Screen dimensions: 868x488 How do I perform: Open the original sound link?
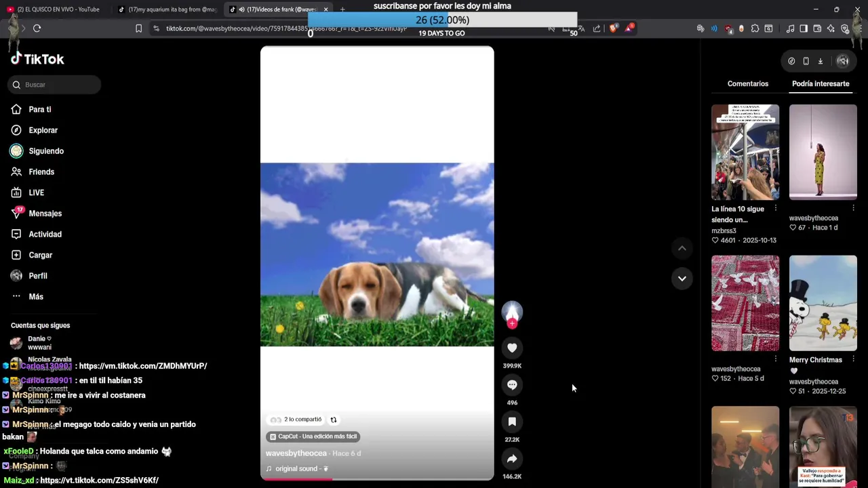point(297,468)
